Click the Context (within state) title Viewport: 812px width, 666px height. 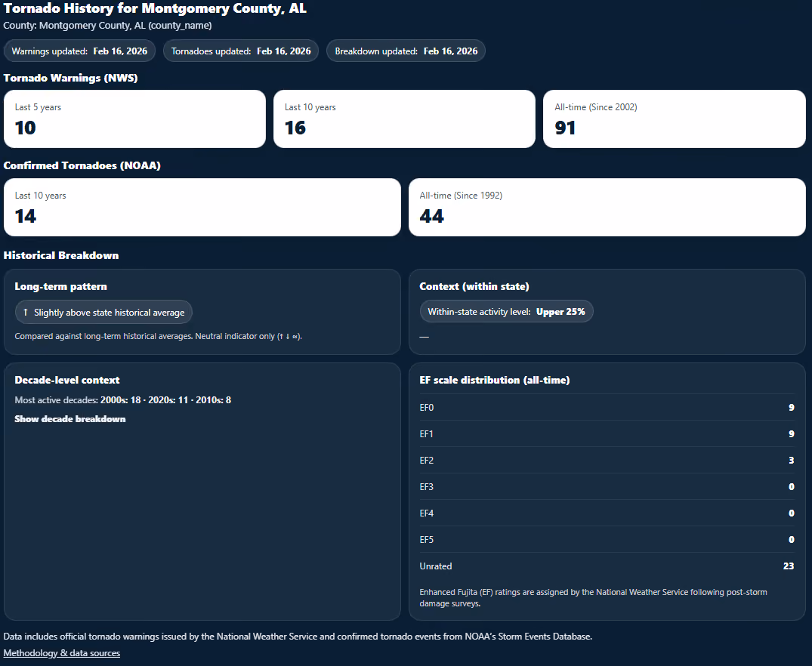click(x=474, y=286)
